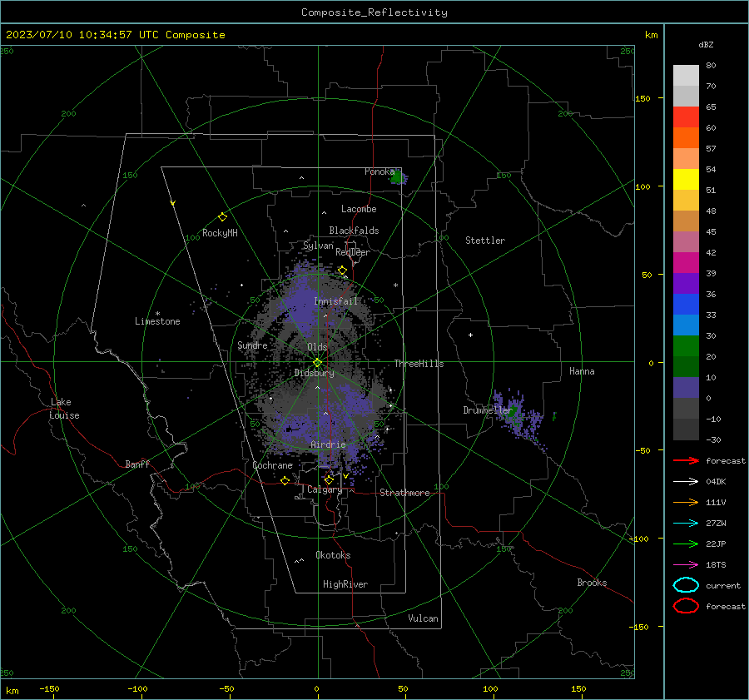Screen dimensions: 749x700
Task: Click the HighRiver label
Action: (x=345, y=584)
